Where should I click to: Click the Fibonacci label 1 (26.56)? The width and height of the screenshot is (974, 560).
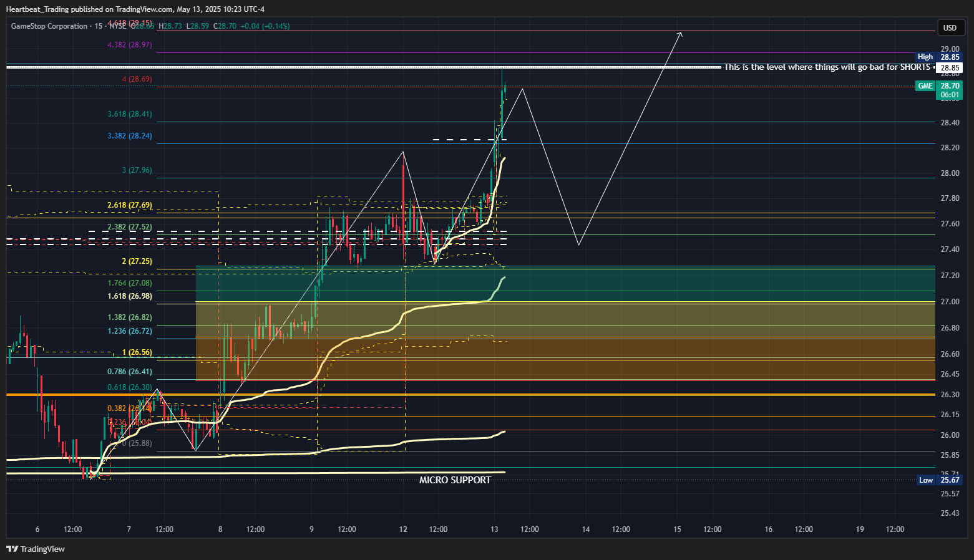pos(137,352)
